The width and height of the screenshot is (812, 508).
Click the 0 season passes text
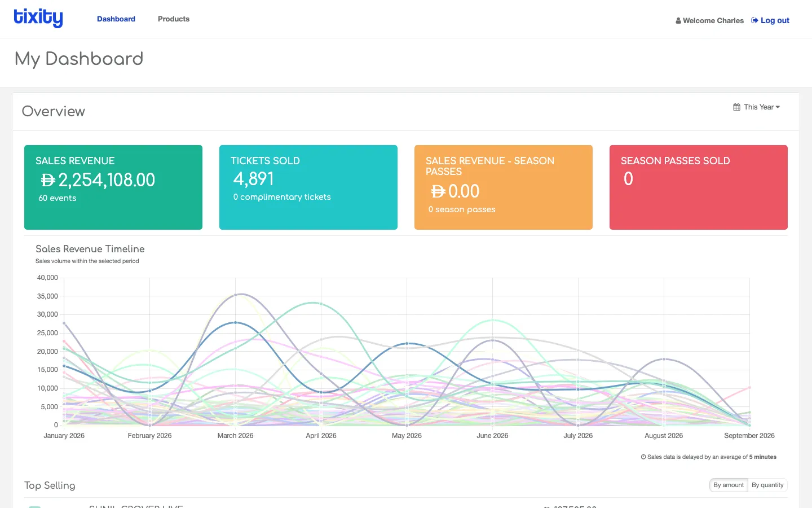tap(462, 209)
